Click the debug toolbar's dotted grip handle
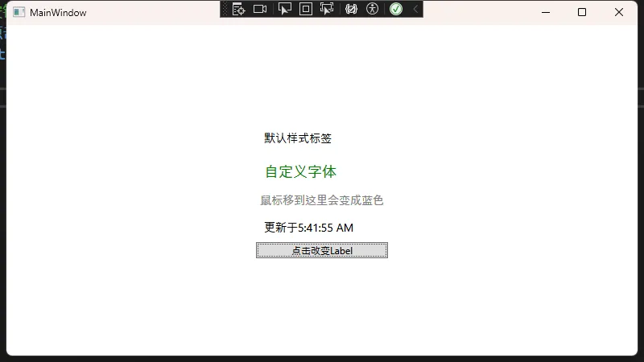This screenshot has height=362, width=644. point(225,9)
